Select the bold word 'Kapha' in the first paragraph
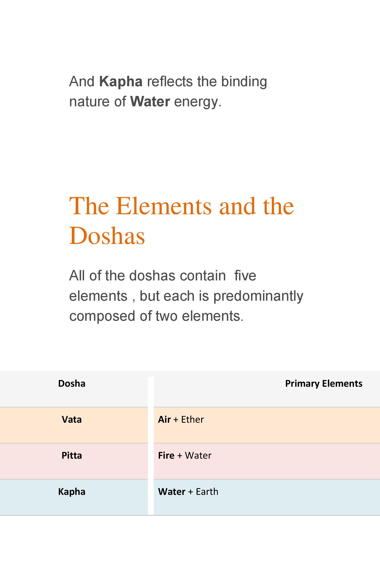Viewport: 380px width, 588px height. (121, 82)
